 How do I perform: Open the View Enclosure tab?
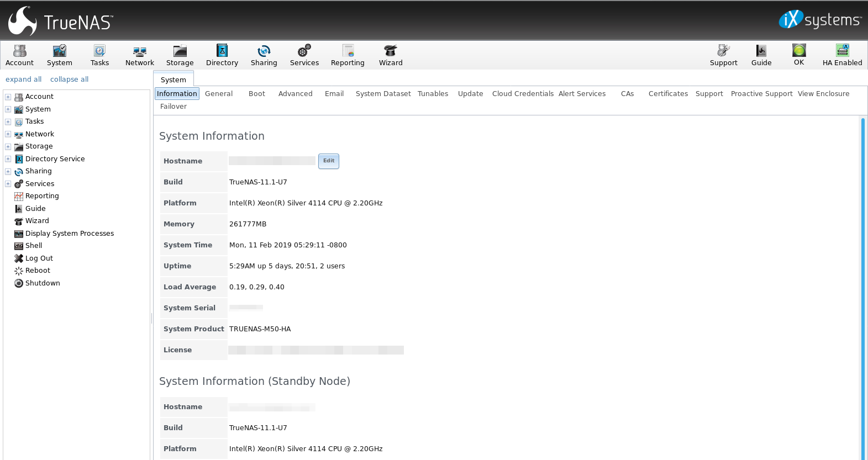coord(823,94)
